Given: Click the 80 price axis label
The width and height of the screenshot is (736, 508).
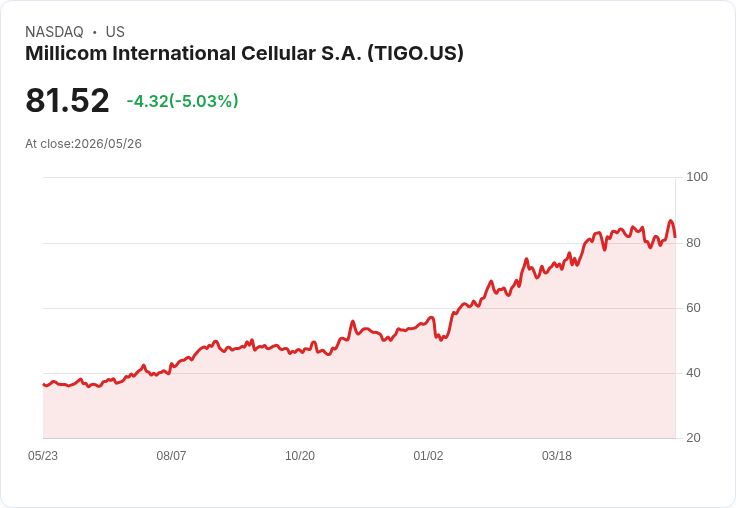Looking at the screenshot, I should [693, 243].
